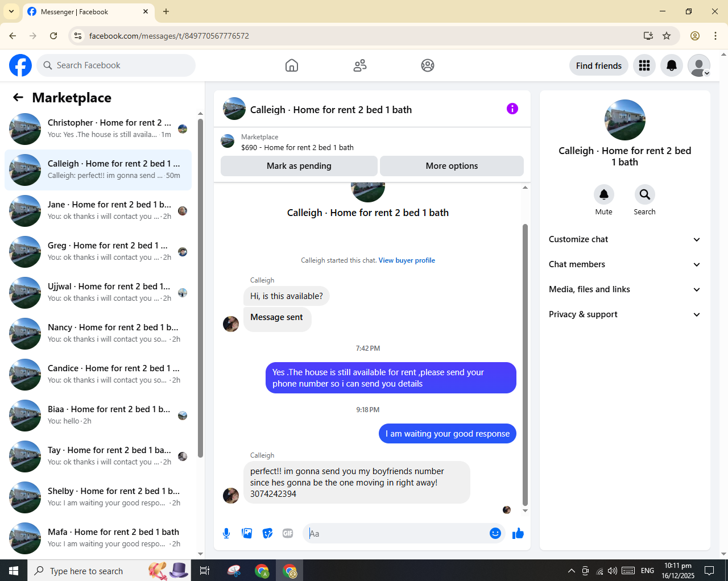Open Mafa's Home for rent conversation

pos(98,538)
